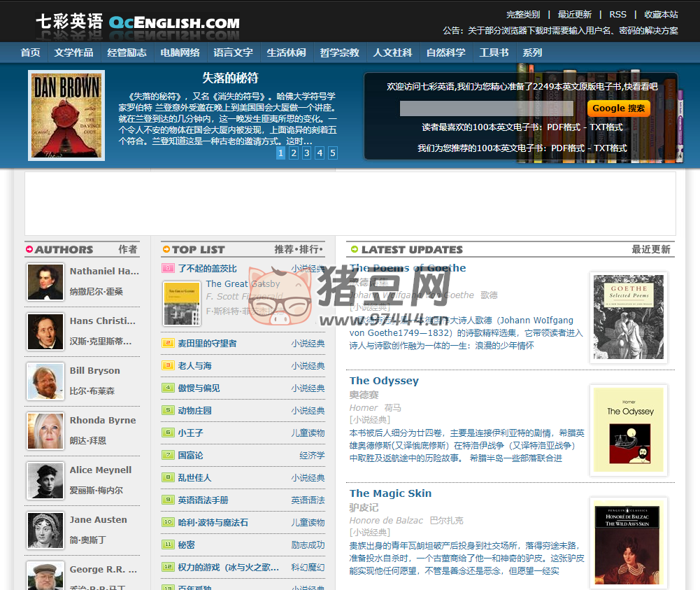Click Goethe Selected Poems cover

[629, 317]
